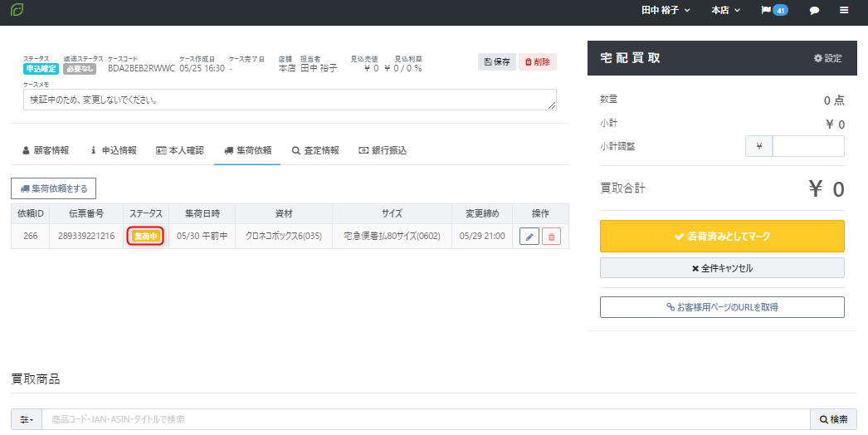Open the chat bubble messages icon

coord(814,11)
